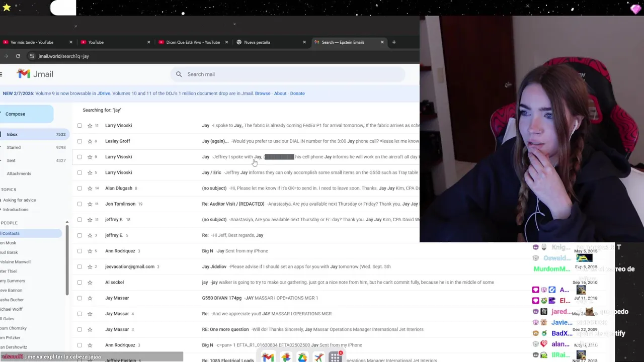Open the airplane flights icon in the dock
The width and height of the screenshot is (644, 362).
point(319,357)
